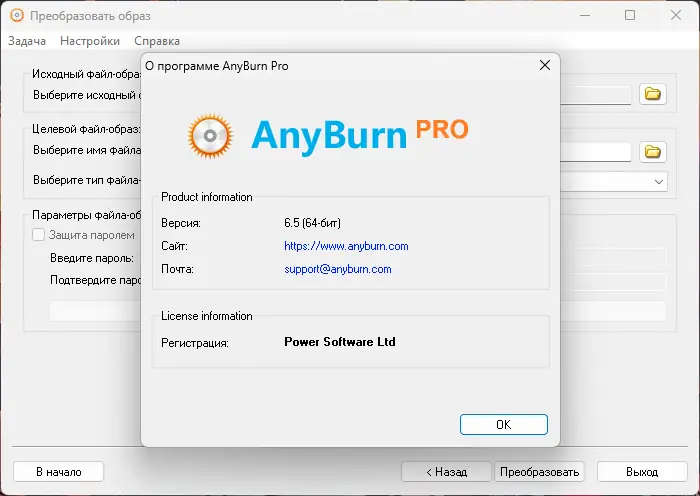This screenshot has width=700, height=496.
Task: Browse for source image file folder icon
Action: (653, 94)
